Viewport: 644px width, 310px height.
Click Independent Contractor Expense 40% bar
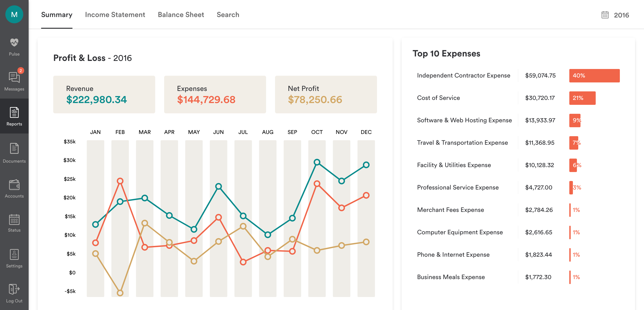pyautogui.click(x=594, y=76)
